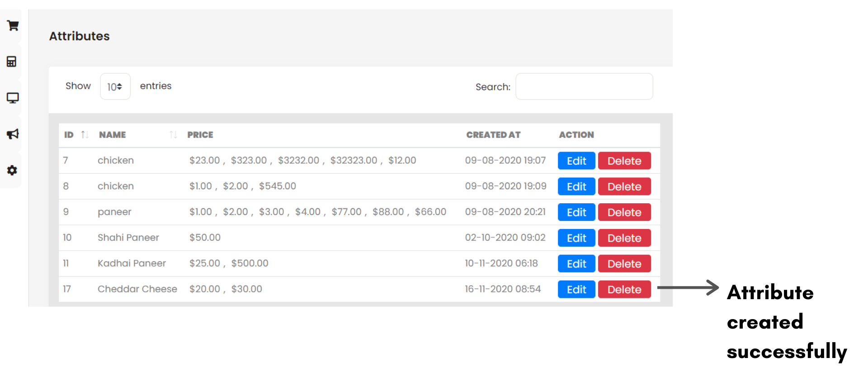The image size is (868, 382).
Task: Delete the Kadhai Paneer attribute
Action: click(x=624, y=264)
